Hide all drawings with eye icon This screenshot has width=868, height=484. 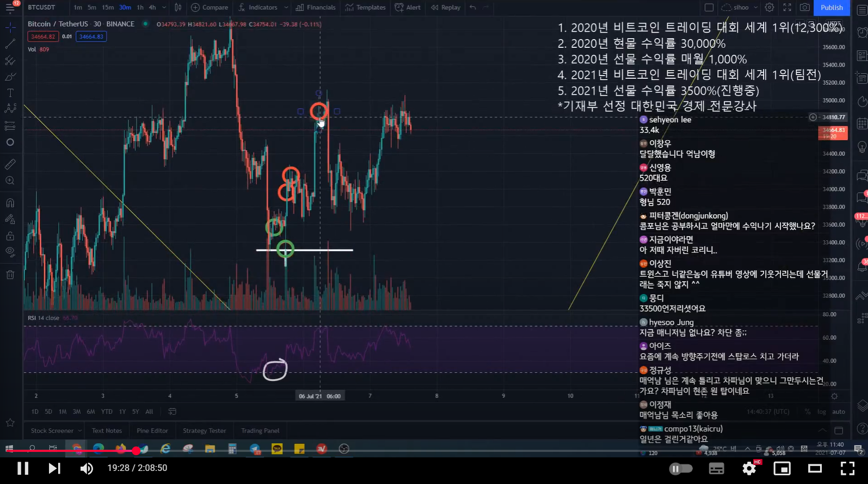10,252
